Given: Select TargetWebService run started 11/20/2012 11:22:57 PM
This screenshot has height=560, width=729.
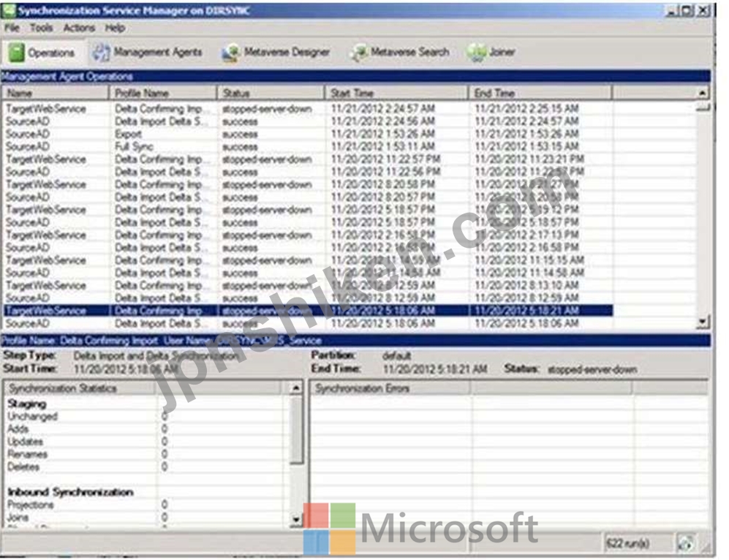Looking at the screenshot, I should [x=308, y=159].
